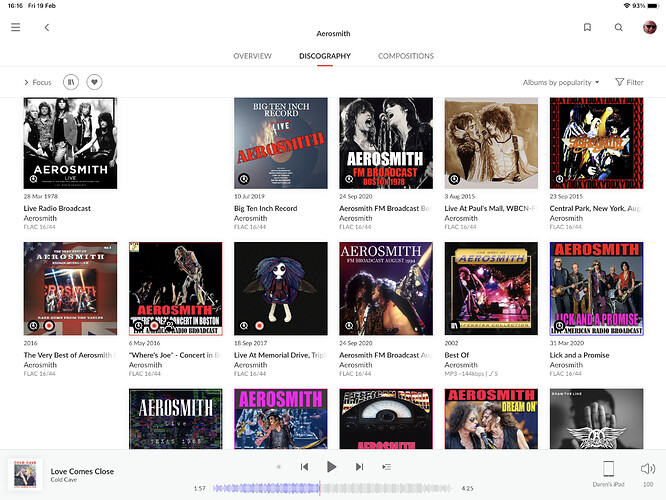
Task: Click live record badge on Very Best cover
Action: [49, 326]
